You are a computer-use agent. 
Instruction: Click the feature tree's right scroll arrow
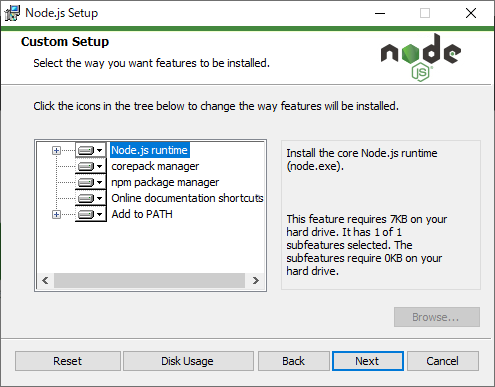[x=256, y=280]
